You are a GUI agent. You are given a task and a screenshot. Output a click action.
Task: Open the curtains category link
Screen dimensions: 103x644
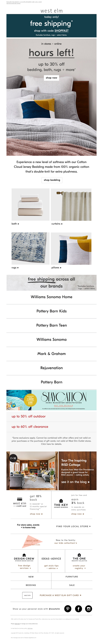point(57,224)
